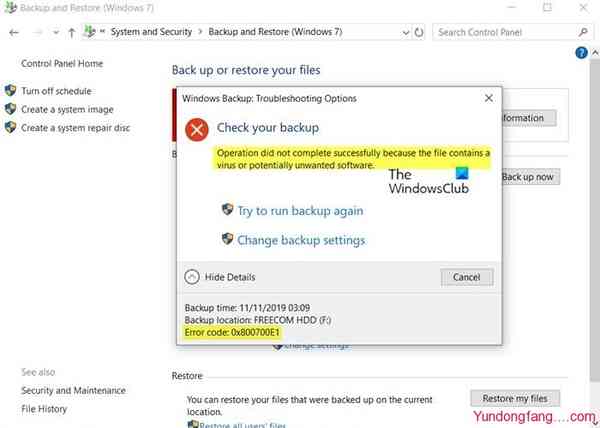
Task: Open Change backup settings option
Action: [x=301, y=240]
